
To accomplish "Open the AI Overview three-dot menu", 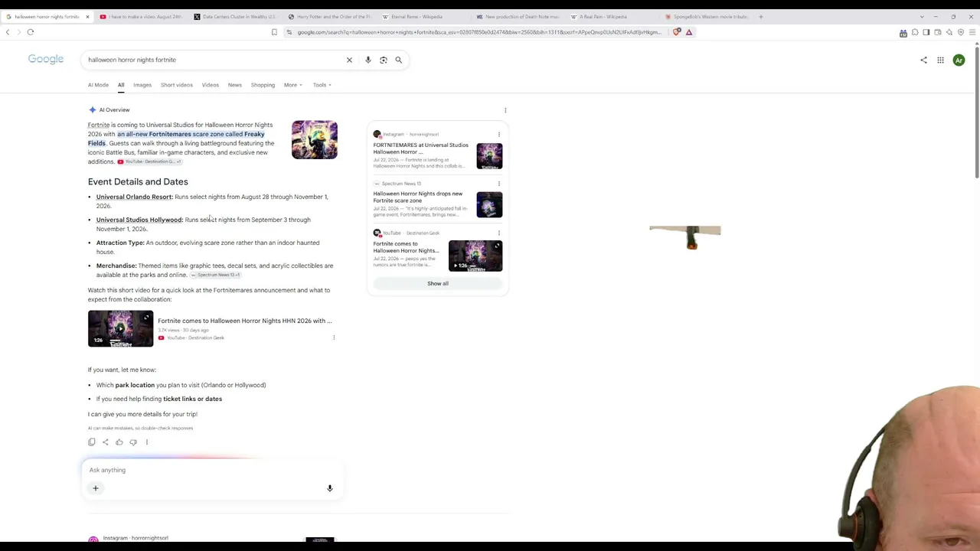I will pyautogui.click(x=505, y=110).
